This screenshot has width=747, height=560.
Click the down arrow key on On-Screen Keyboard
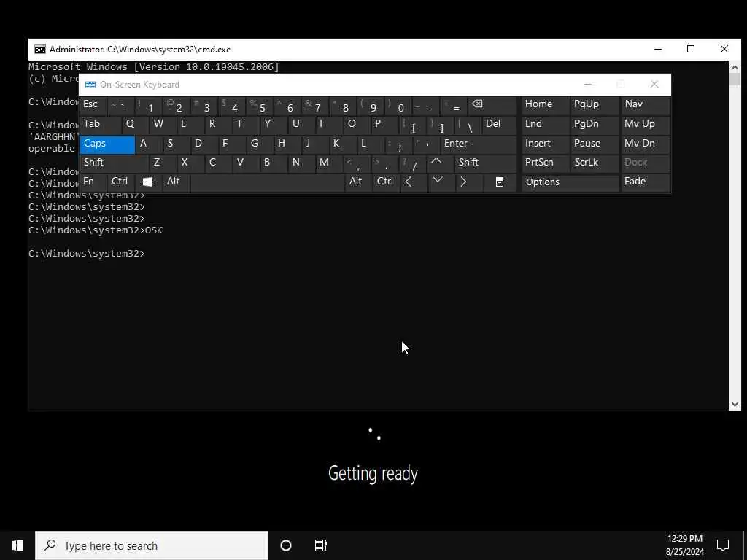[x=441, y=182]
